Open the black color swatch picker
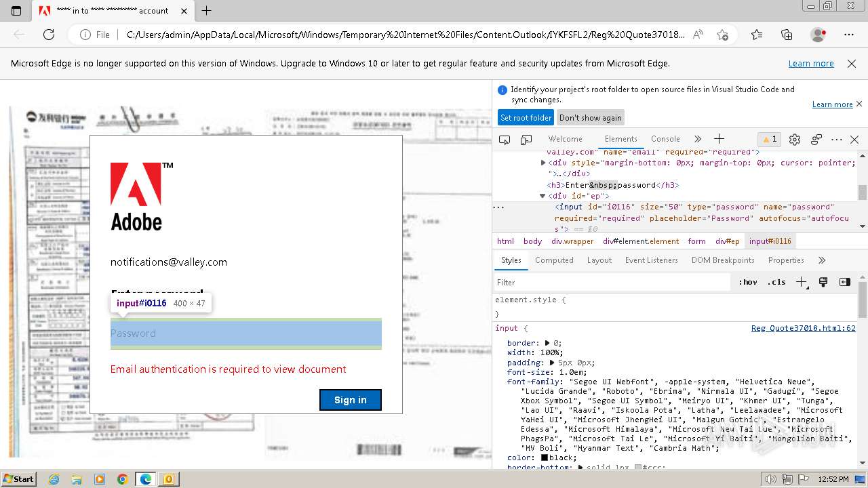This screenshot has height=488, width=868. (544, 457)
